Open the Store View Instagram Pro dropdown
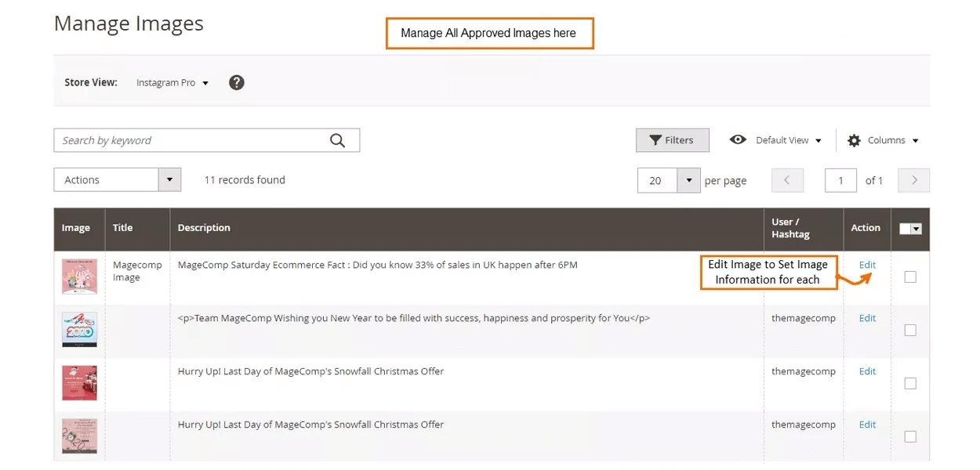Image resolution: width=980 pixels, height=470 pixels. [x=172, y=82]
